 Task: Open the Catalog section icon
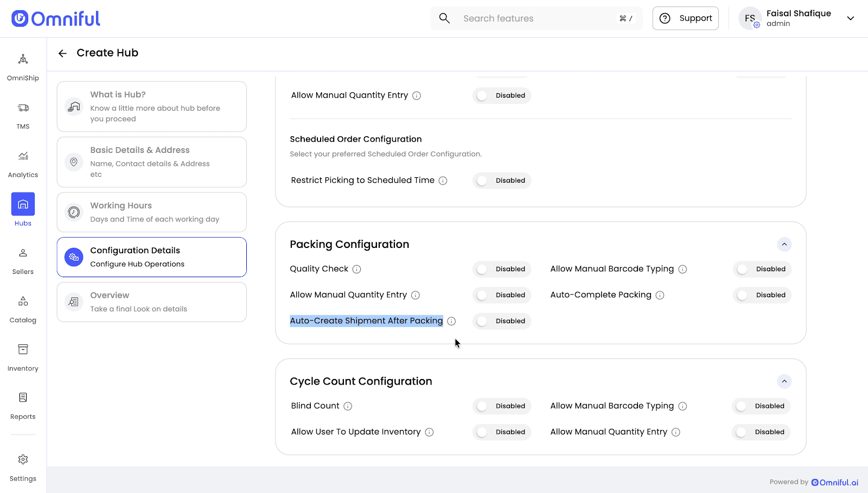click(23, 302)
